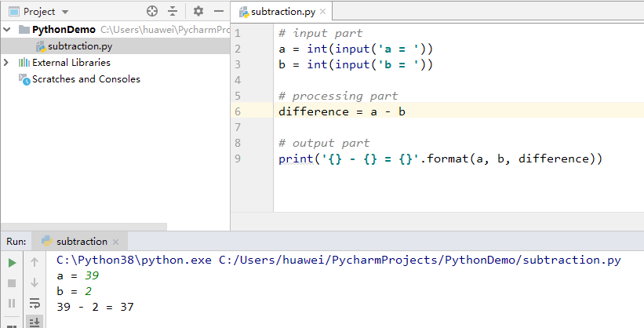Viewport: 644px width, 328px height.
Task: Select External Libraries in the tree
Action: tap(71, 63)
